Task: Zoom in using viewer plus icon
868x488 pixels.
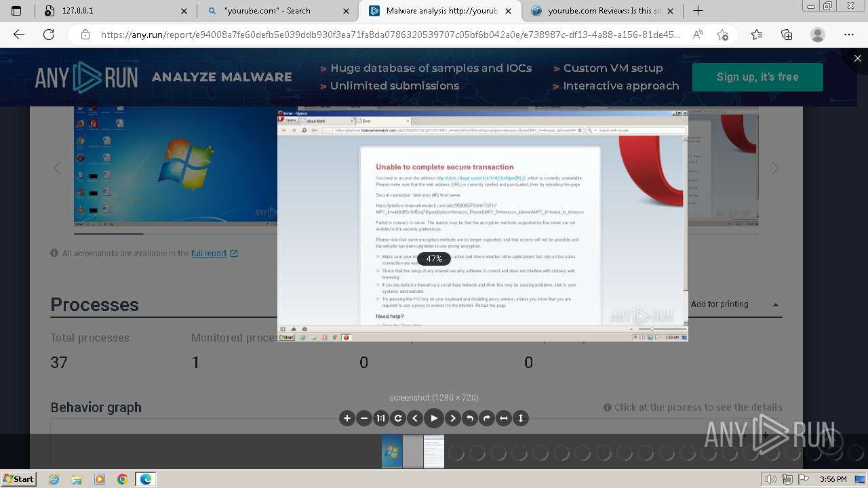Action: click(x=347, y=418)
